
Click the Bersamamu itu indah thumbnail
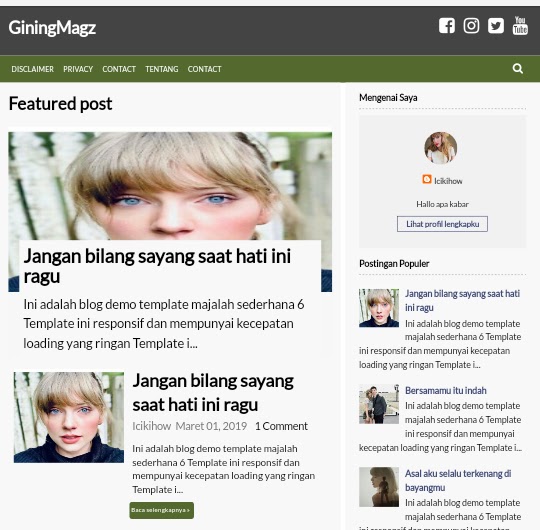379,404
